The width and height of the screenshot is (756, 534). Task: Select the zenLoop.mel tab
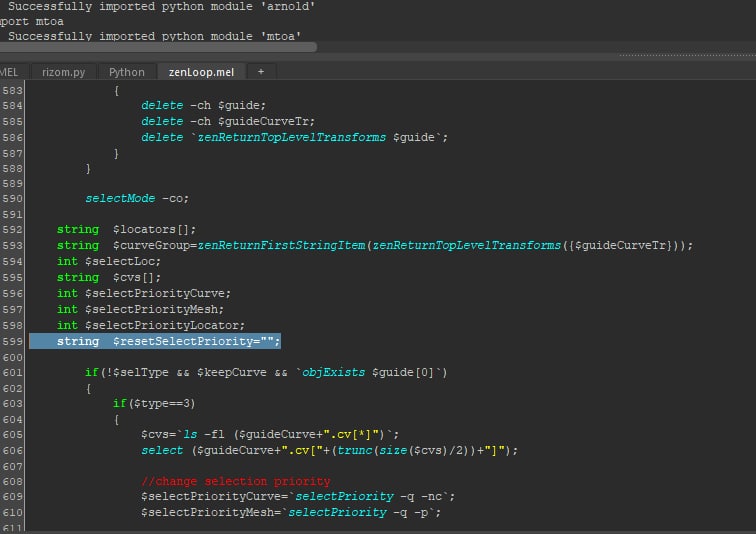(201, 72)
